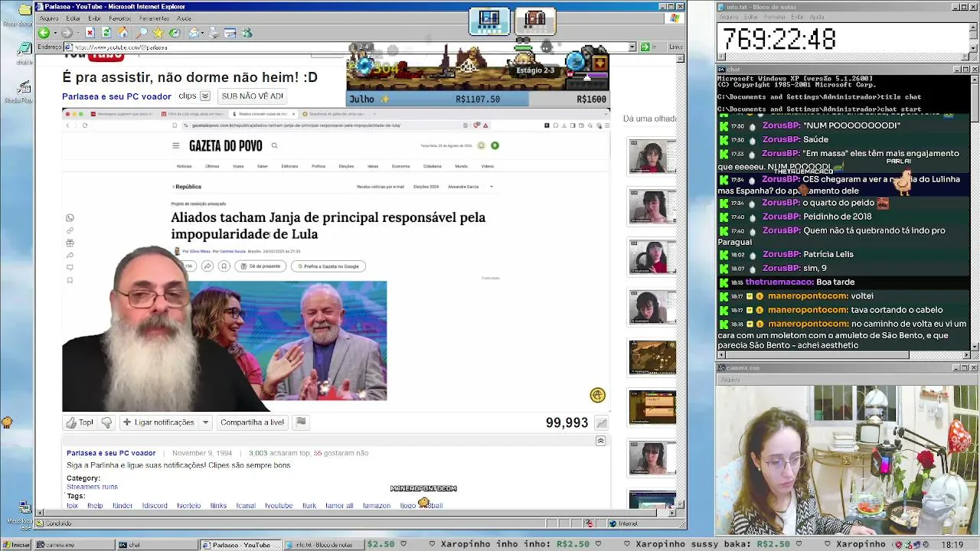Open the Ferramentas menu in Internet Explorer
Image resolution: width=980 pixels, height=551 pixels.
click(154, 18)
